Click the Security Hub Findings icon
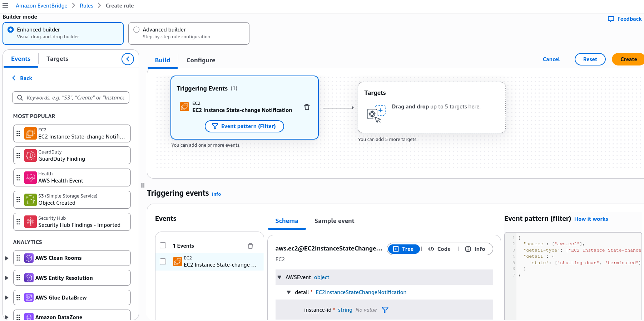This screenshot has height=321, width=644. tap(30, 222)
